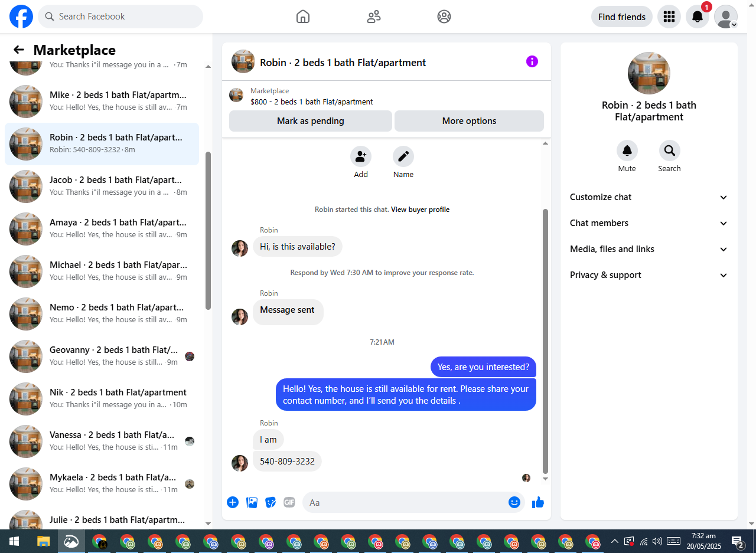Click Mark as pending button
This screenshot has height=553, width=756.
pyautogui.click(x=311, y=121)
